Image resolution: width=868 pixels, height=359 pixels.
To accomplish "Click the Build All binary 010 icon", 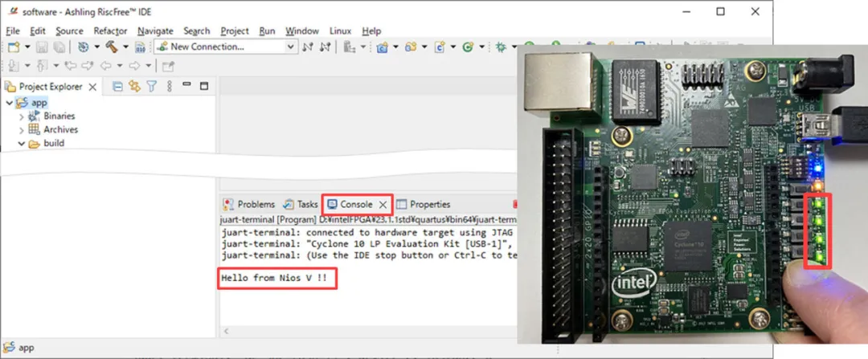I will [141, 47].
